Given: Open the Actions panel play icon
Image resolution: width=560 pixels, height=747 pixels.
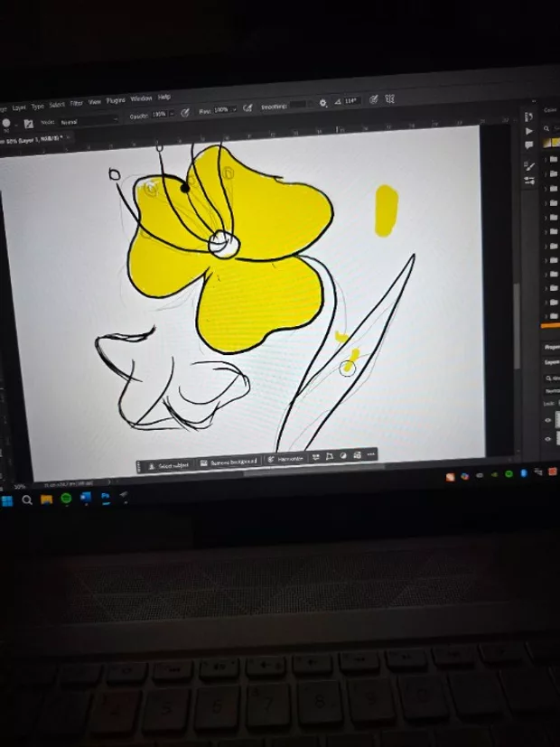Looking at the screenshot, I should tap(529, 131).
